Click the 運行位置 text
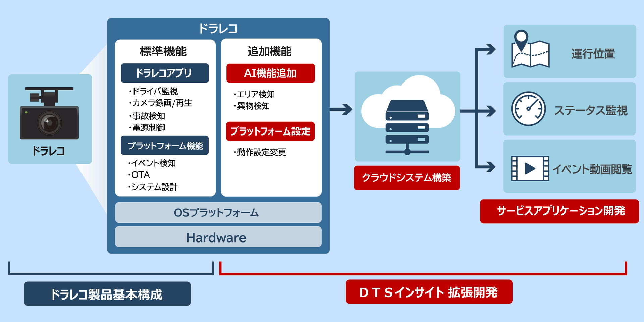 pyautogui.click(x=593, y=54)
